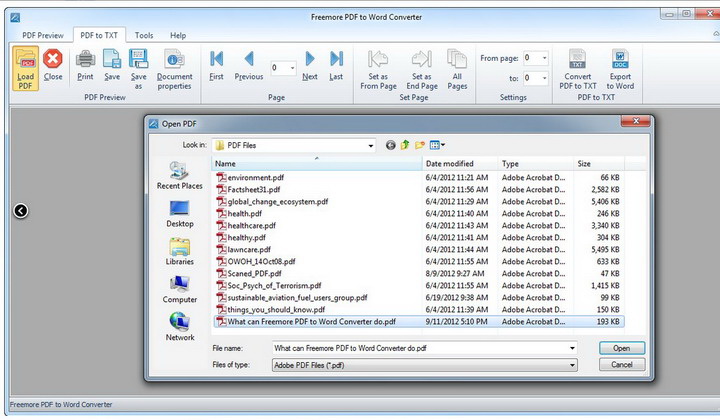Select Libraries in dialog sidebar
This screenshot has height=420, width=720.
click(180, 252)
